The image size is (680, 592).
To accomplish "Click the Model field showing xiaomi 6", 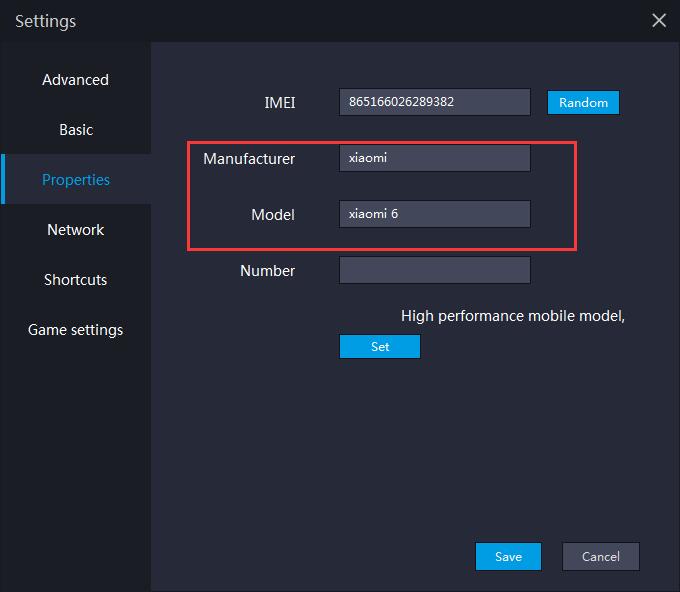I will pos(435,214).
